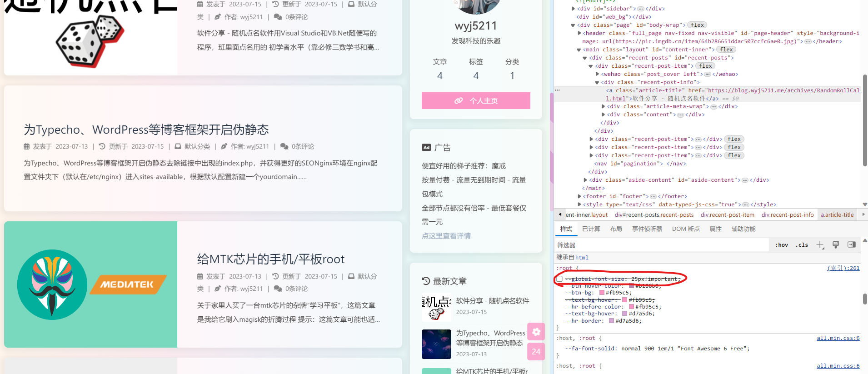Open post title 为Typecho、WordPress等博客框架开启伪静态

click(x=146, y=130)
